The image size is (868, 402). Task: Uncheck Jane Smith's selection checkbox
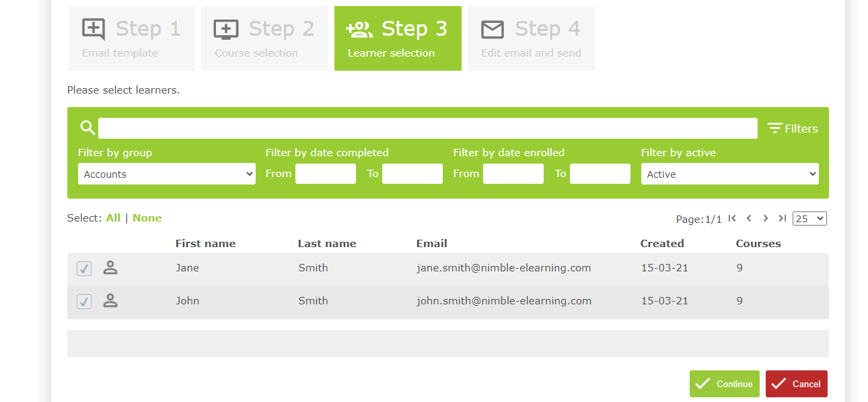83,267
